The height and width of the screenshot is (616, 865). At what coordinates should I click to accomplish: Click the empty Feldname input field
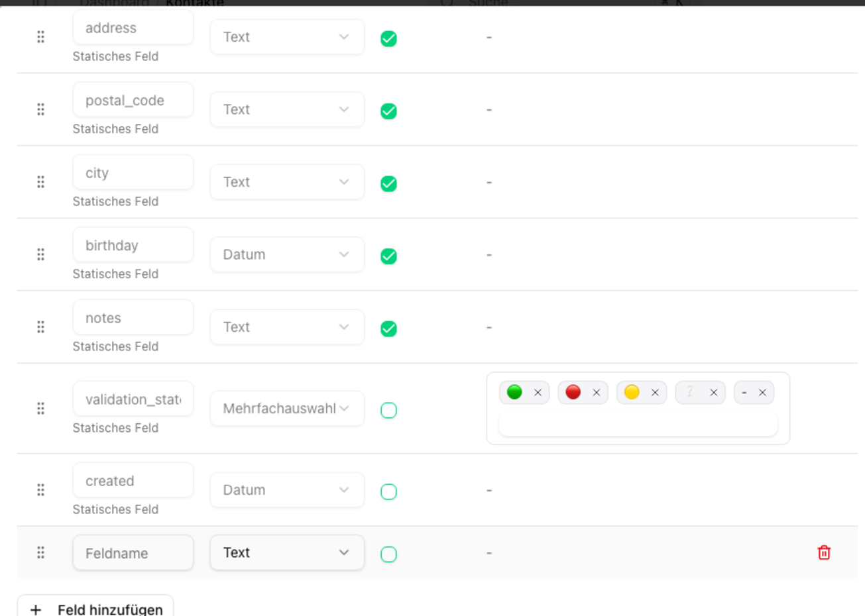pyautogui.click(x=133, y=553)
